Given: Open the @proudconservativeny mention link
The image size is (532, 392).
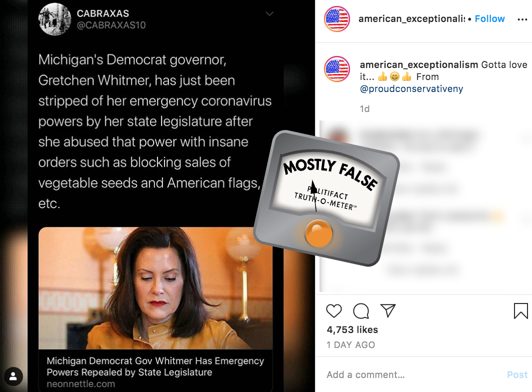Looking at the screenshot, I should click(x=411, y=89).
